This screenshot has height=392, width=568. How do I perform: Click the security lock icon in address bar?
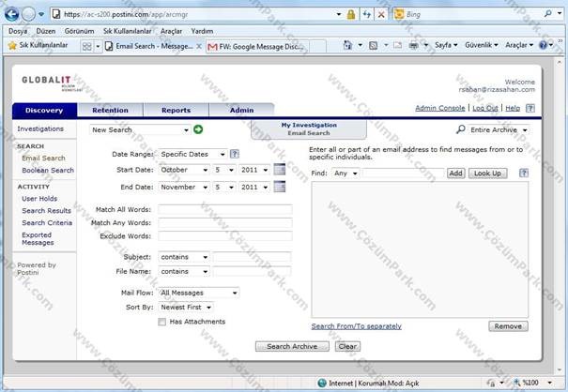coord(350,14)
